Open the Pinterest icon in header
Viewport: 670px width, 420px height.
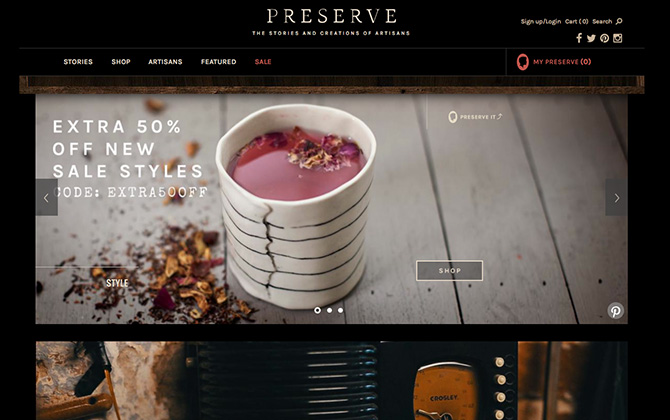click(x=604, y=38)
